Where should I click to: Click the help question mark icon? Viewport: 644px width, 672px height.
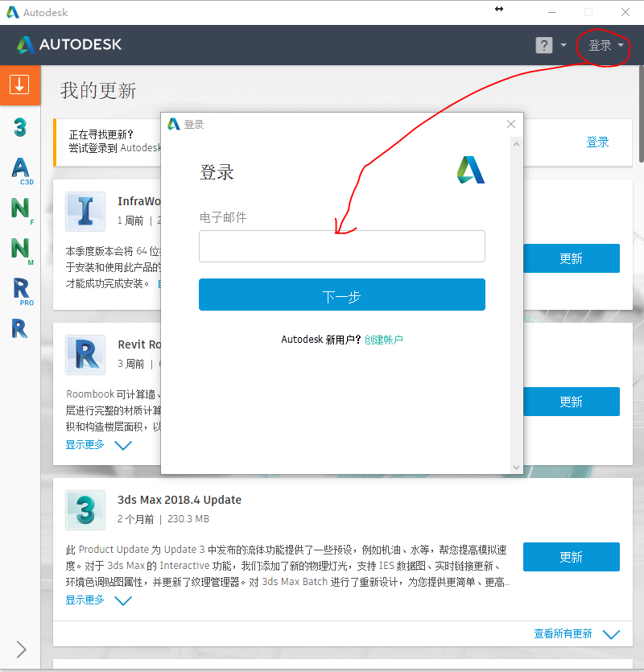[x=543, y=45]
